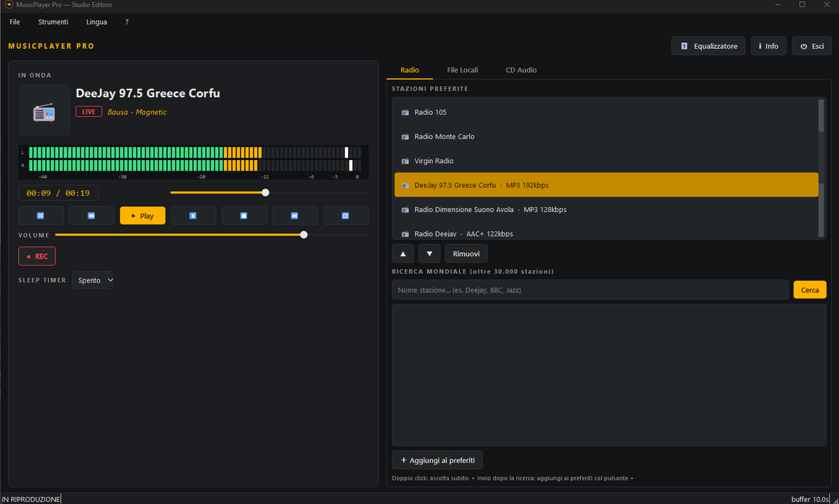Pause the current playback
839x504 pixels.
click(193, 216)
